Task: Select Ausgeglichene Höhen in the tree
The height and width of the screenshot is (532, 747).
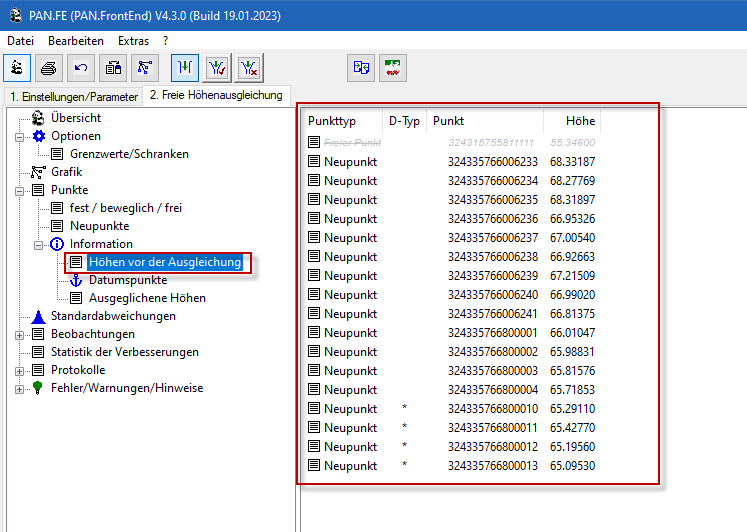Action: pyautogui.click(x=147, y=298)
